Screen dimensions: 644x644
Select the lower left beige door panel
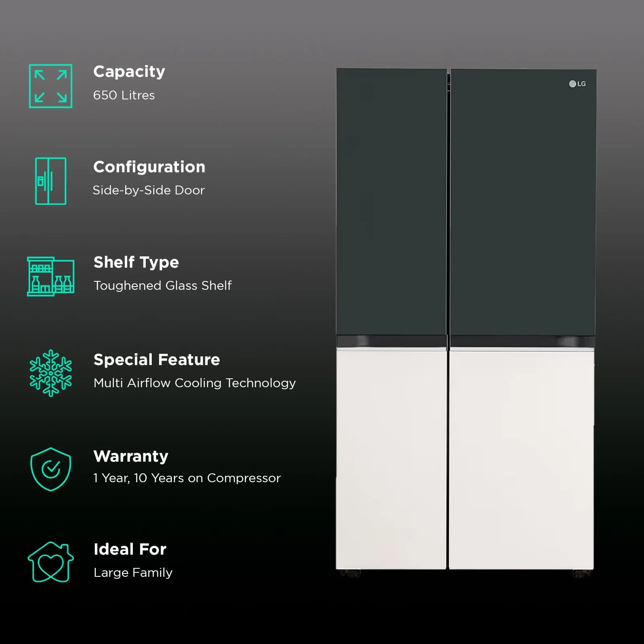point(391,459)
